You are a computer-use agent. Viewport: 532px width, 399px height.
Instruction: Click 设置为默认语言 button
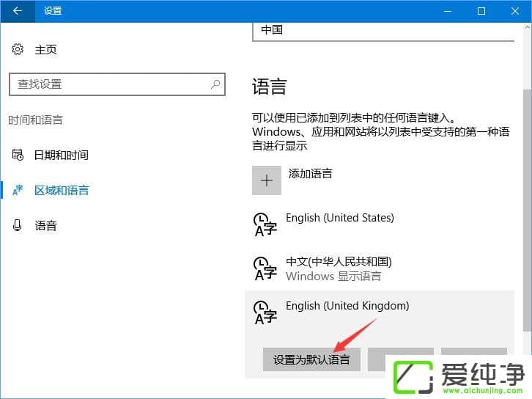311,359
